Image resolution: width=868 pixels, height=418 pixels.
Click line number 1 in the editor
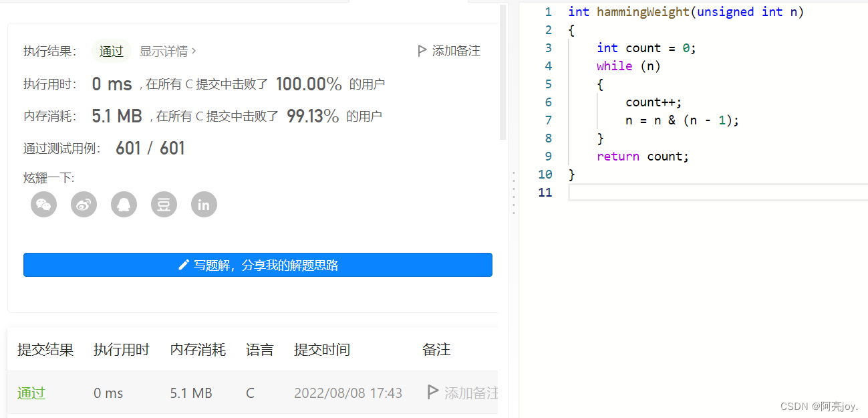click(549, 11)
